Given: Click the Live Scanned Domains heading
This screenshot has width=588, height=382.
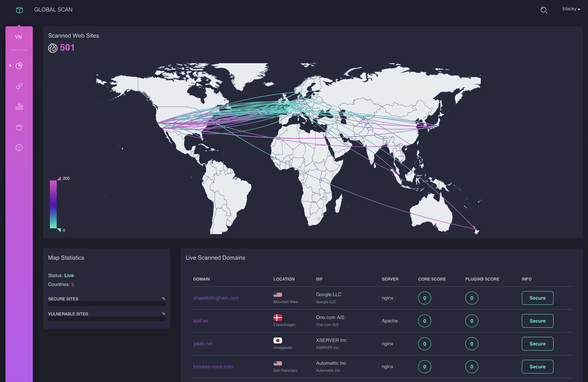Looking at the screenshot, I should pos(215,258).
